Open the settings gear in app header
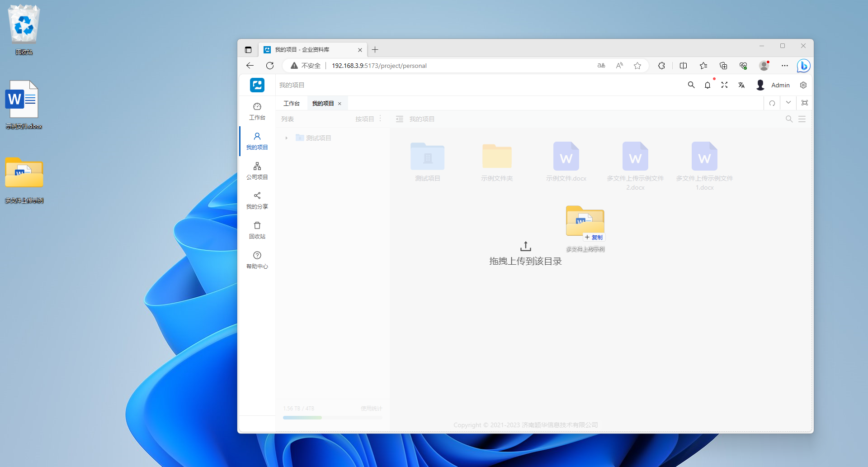The height and width of the screenshot is (467, 868). point(803,85)
